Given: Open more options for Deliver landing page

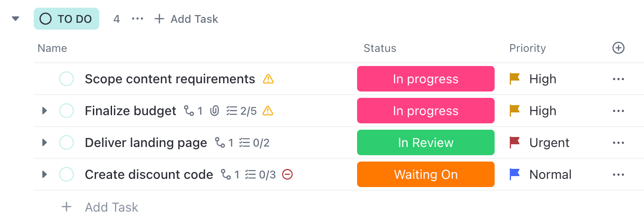Looking at the screenshot, I should click(618, 143).
